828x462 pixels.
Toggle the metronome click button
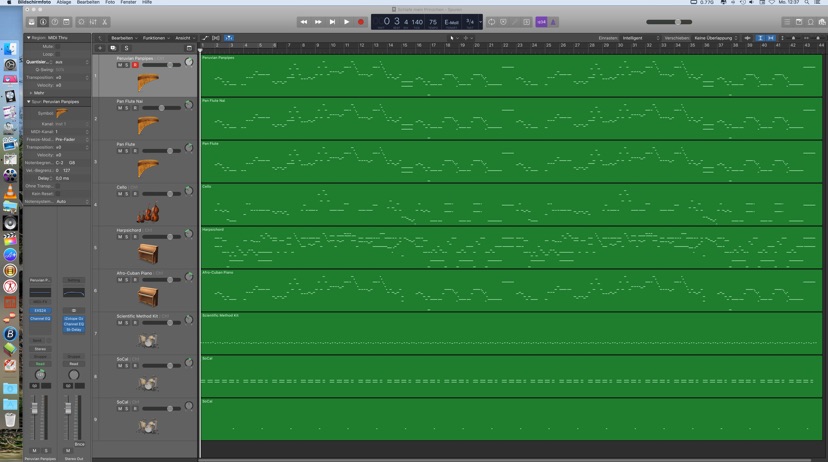tap(553, 22)
